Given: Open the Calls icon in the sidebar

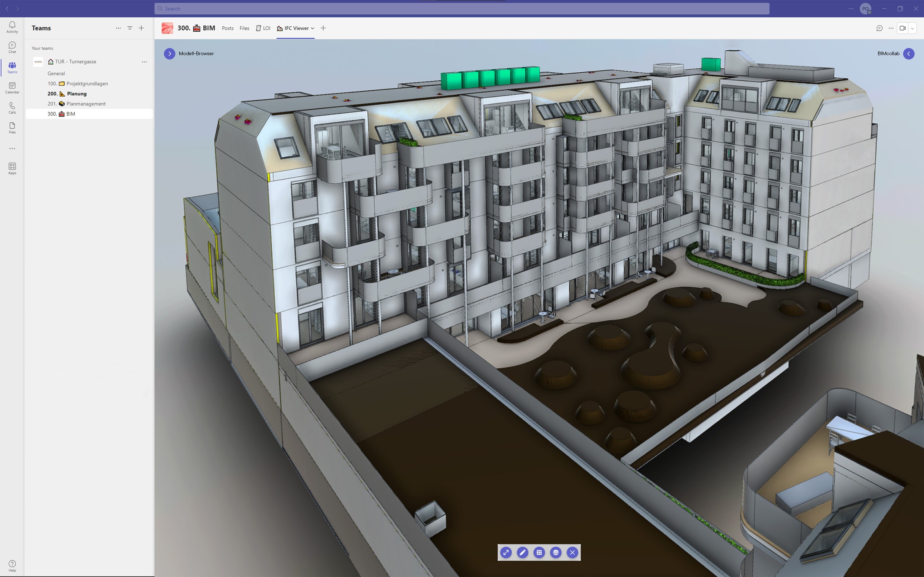Looking at the screenshot, I should pyautogui.click(x=12, y=108).
